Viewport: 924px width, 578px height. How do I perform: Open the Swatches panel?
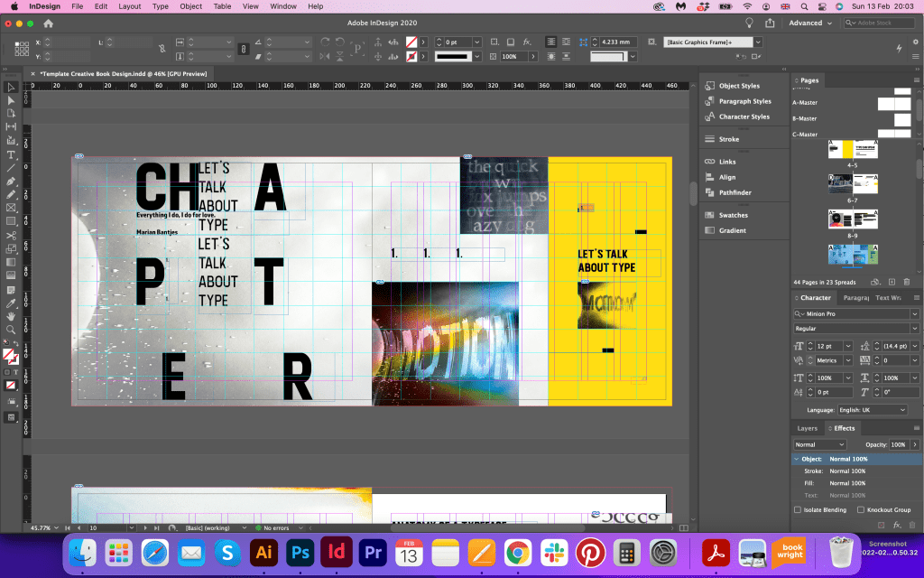[733, 215]
